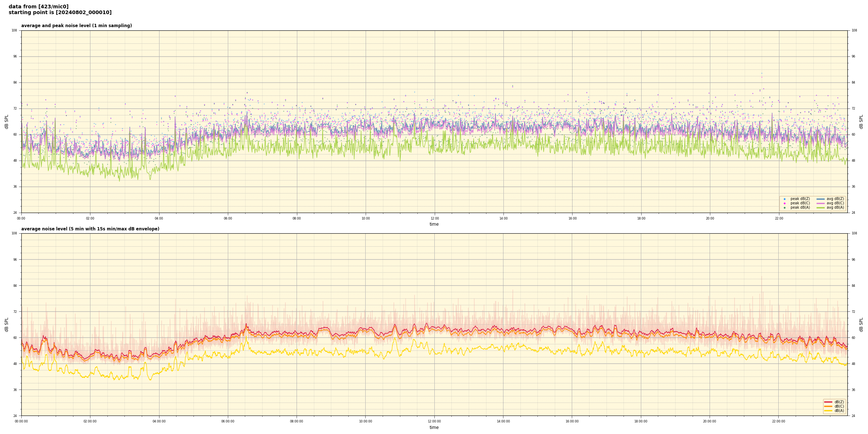Click the 22:00 tick label on the top chart
This screenshot has width=868, height=434.
click(779, 218)
